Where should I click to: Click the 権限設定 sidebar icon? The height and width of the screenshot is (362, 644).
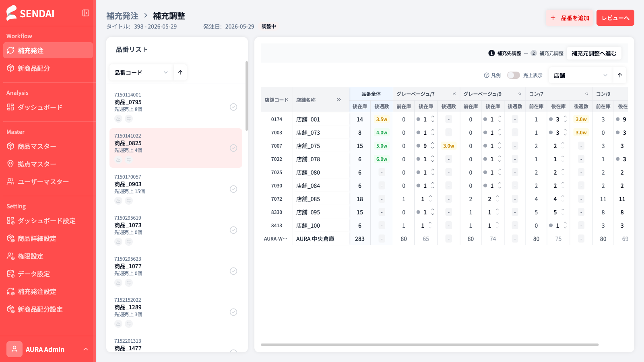coord(10,256)
